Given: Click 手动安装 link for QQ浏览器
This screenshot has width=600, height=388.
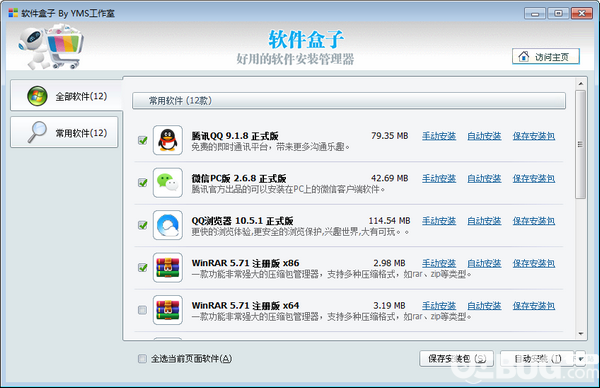Looking at the screenshot, I should click(439, 221).
